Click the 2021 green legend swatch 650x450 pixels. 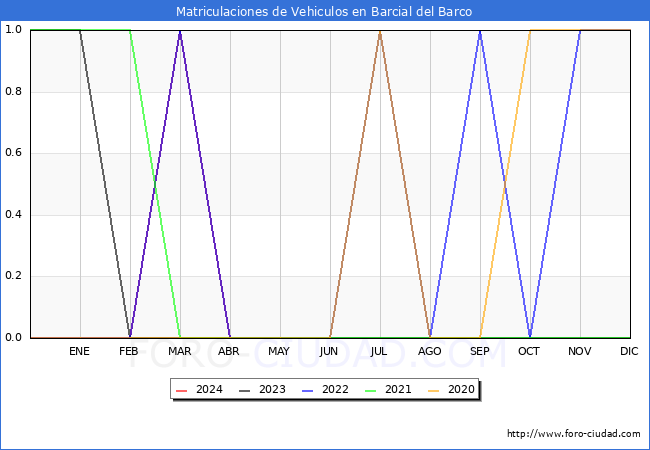371,390
